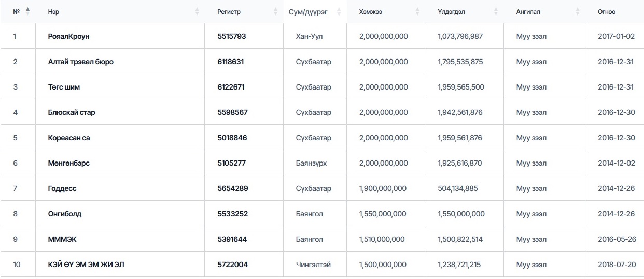Select Мөнгөнбэрс company name
This screenshot has width=644, height=279.
(x=69, y=163)
